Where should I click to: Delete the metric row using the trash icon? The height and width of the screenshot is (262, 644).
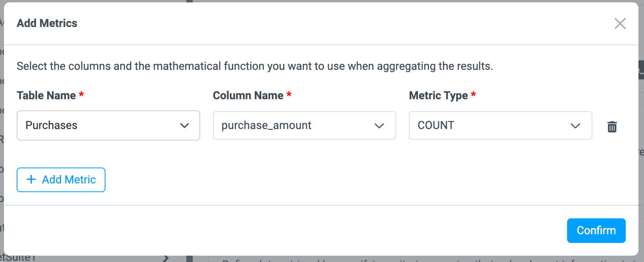[612, 127]
